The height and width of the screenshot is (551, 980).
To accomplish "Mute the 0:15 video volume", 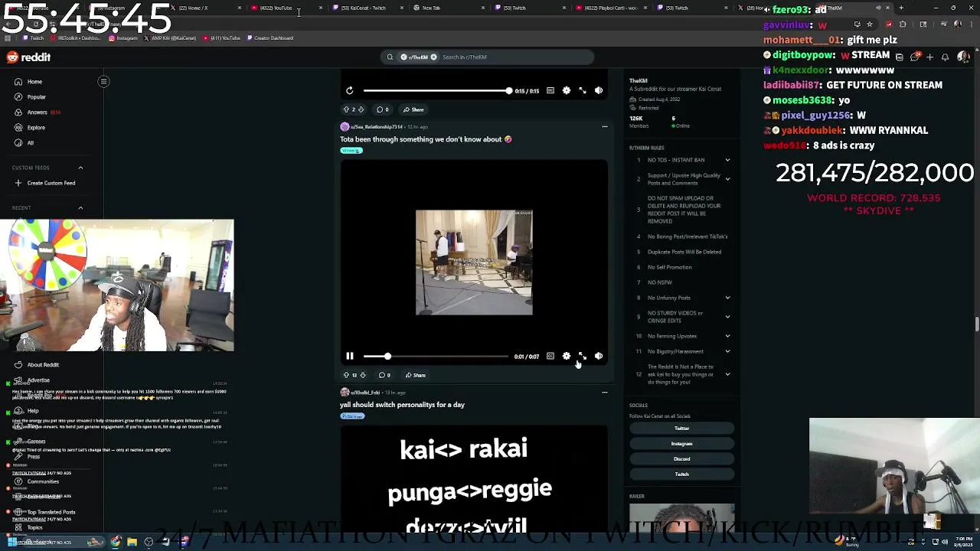I will tap(599, 90).
